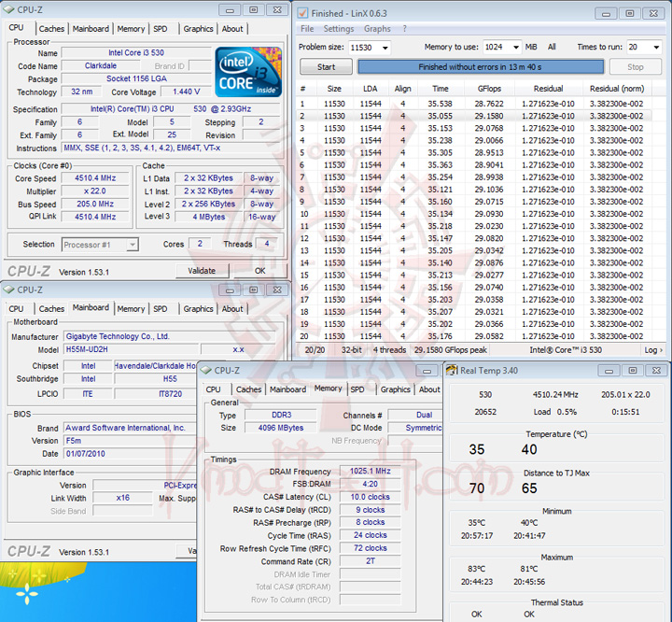The width and height of the screenshot is (672, 622).
Task: Select CPU tab in the Mainboard CPU-Z window
Action: [16, 309]
